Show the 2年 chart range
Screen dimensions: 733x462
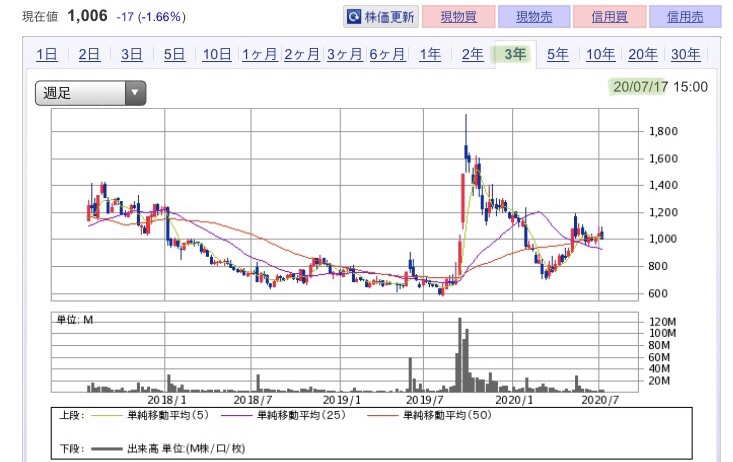coord(472,54)
